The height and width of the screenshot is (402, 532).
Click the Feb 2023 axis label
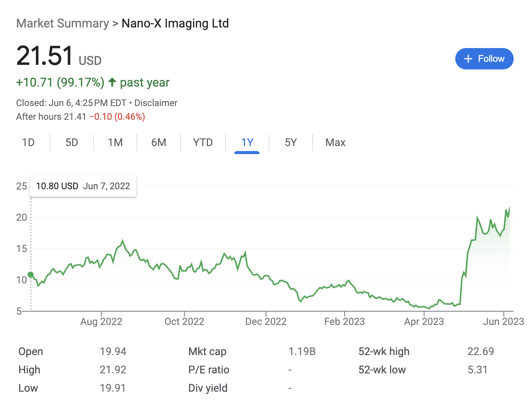pos(345,322)
